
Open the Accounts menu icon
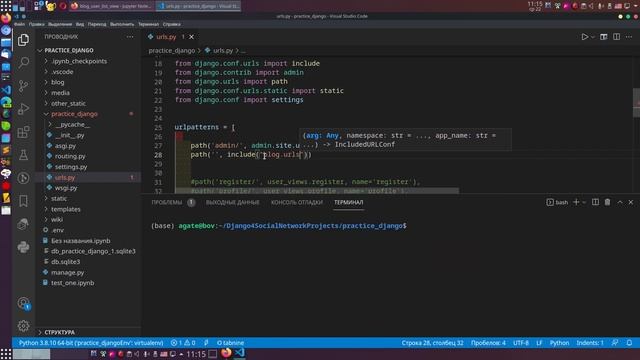coord(23,303)
